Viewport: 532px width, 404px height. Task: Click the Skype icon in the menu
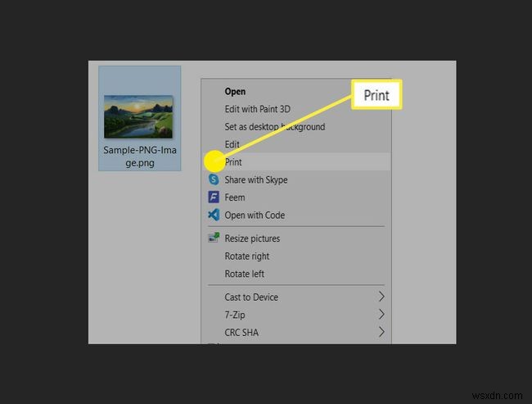(214, 179)
